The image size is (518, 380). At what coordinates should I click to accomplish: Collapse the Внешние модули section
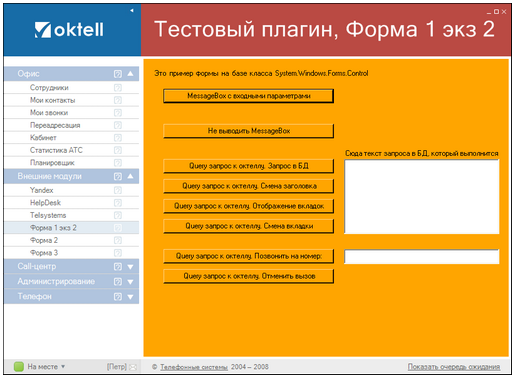point(130,176)
